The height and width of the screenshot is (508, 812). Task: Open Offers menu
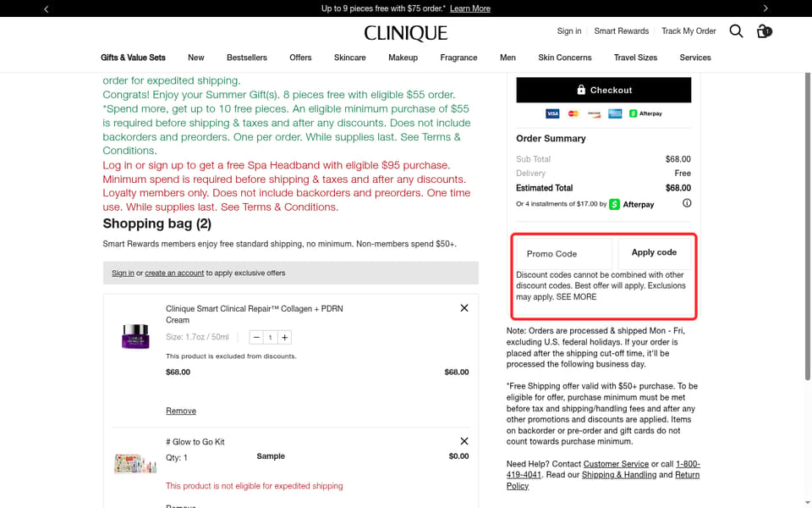click(300, 58)
